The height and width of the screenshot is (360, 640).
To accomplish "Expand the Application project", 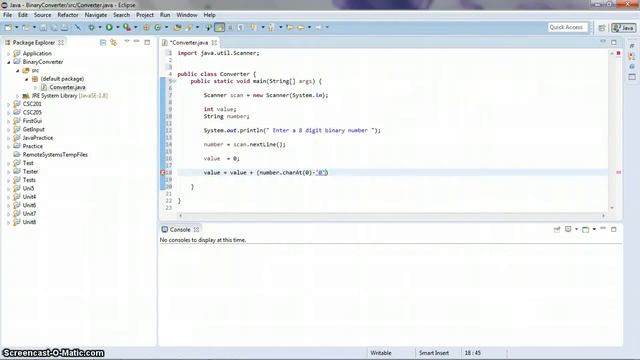I will pyautogui.click(x=9, y=53).
